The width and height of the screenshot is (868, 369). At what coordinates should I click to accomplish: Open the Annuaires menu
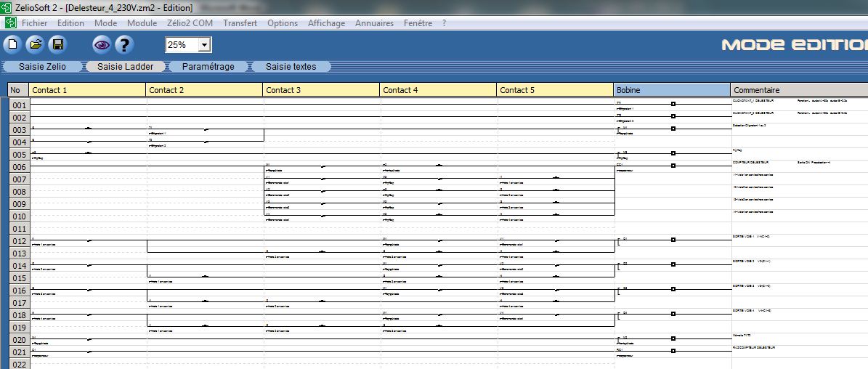[374, 23]
